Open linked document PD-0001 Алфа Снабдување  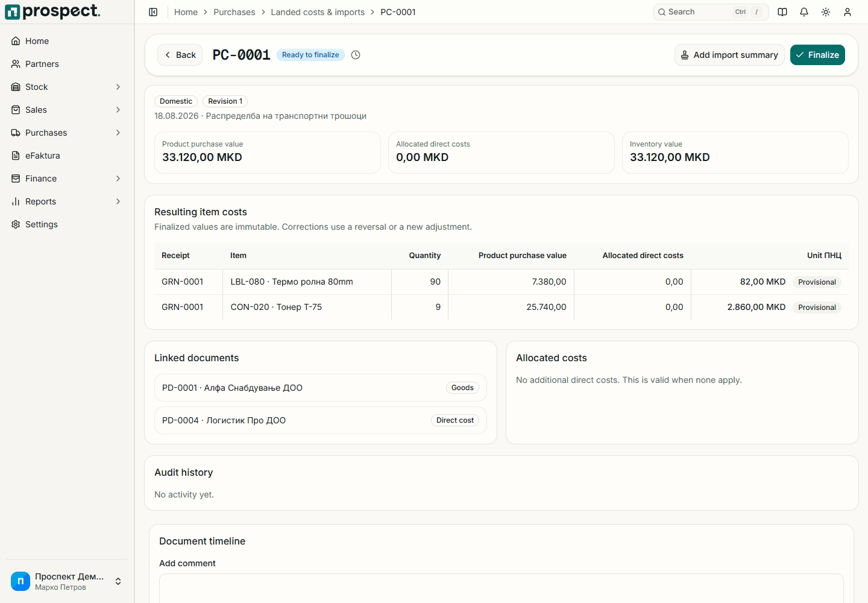[321, 388]
